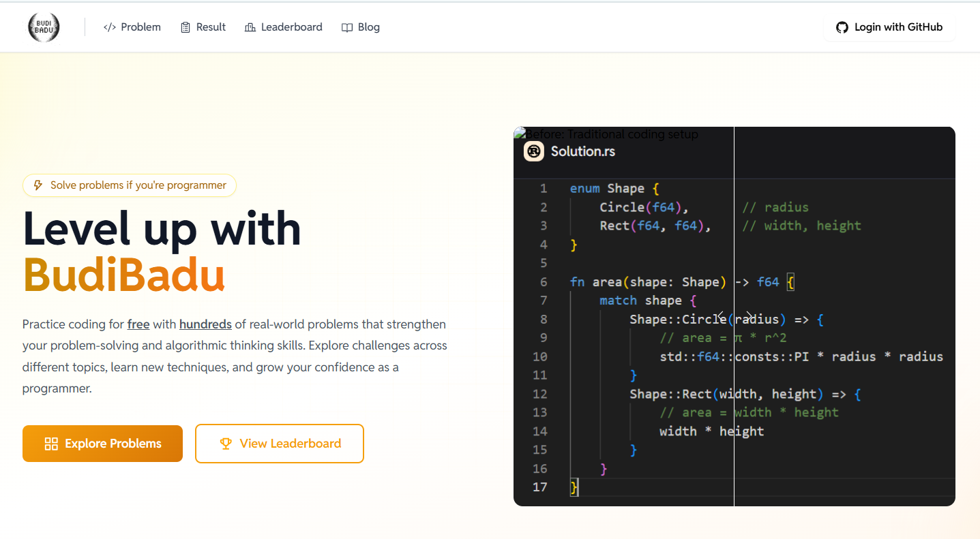Image resolution: width=980 pixels, height=539 pixels.
Task: Click the lightning bolt icon in the badge
Action: tap(38, 185)
